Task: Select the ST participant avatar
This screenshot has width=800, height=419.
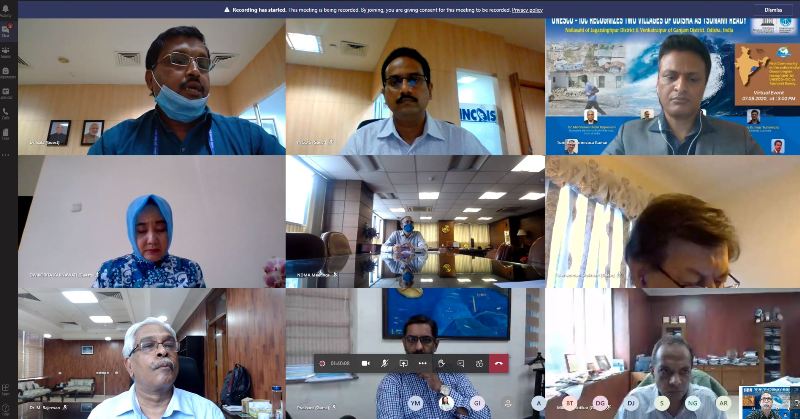Action: click(x=569, y=403)
